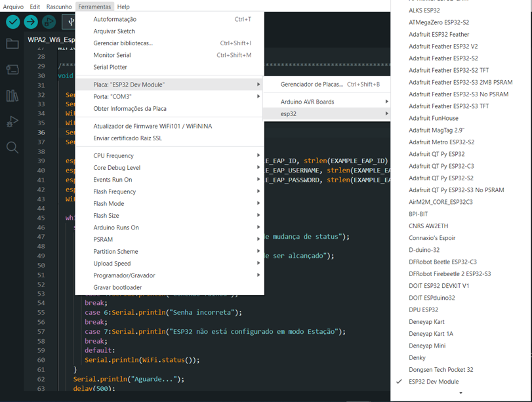This screenshot has width=532, height=402.
Task: Open the Debug panel sidebar icon
Action: point(12,121)
